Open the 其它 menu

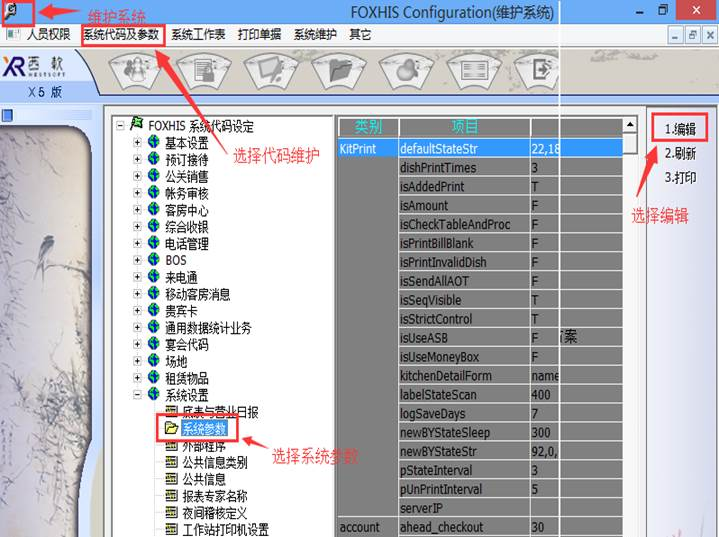pos(360,34)
